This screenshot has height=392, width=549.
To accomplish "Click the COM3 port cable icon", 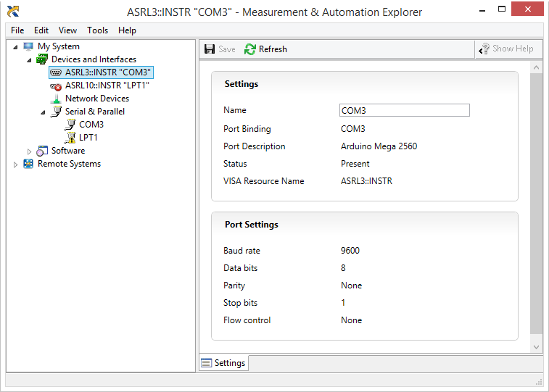I will pos(70,125).
